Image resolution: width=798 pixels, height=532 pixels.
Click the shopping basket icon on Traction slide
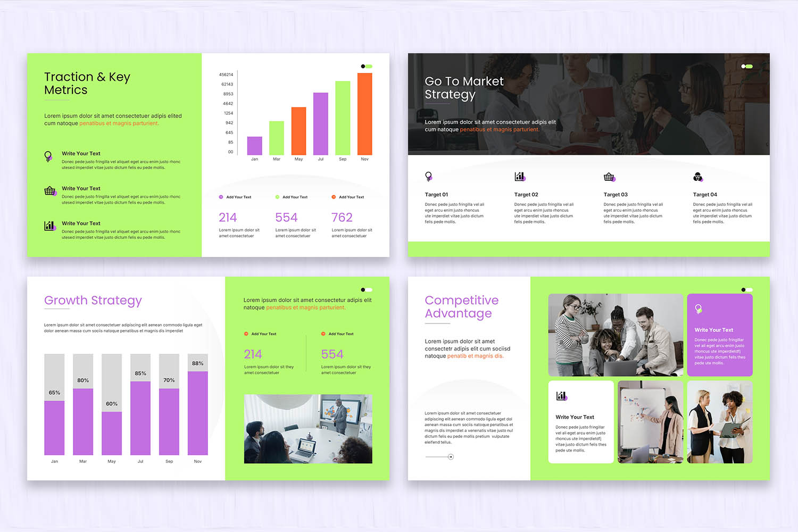click(x=49, y=192)
